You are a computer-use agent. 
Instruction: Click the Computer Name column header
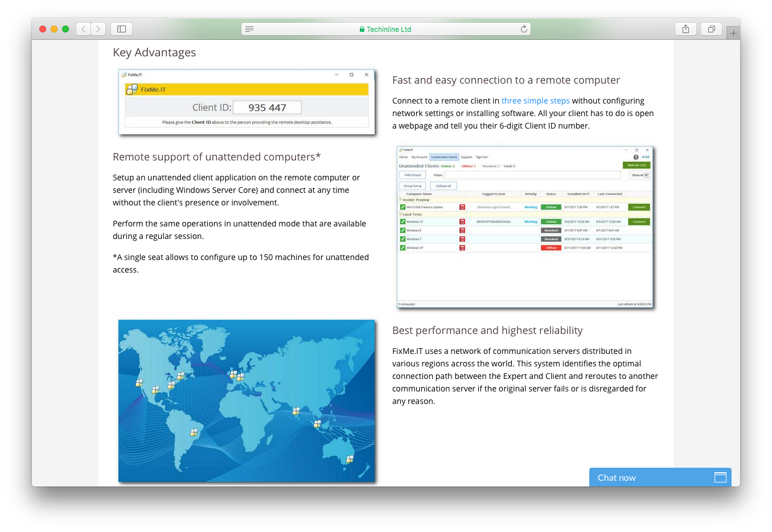point(419,194)
